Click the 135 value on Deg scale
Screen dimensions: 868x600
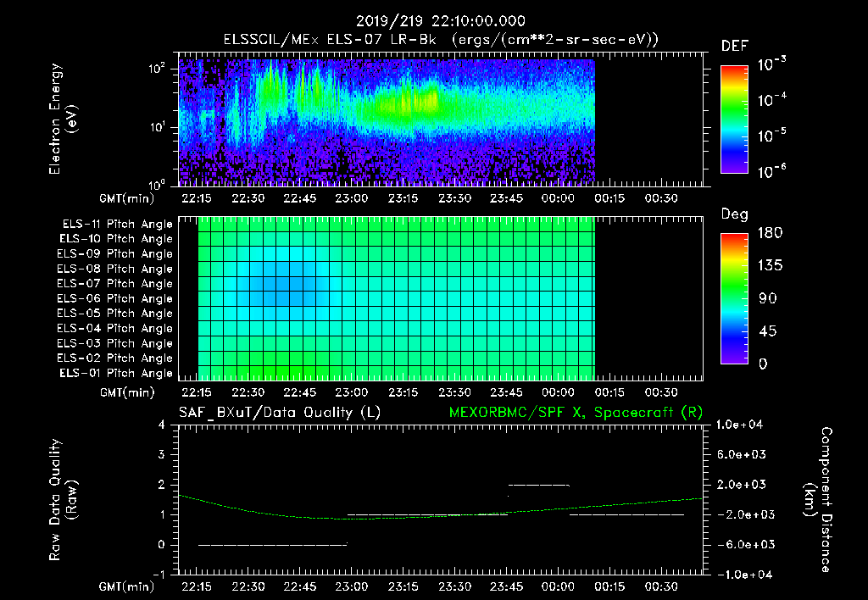coord(770,265)
